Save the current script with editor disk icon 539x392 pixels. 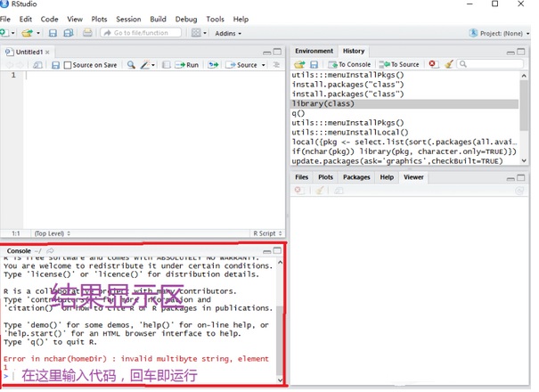55,65
